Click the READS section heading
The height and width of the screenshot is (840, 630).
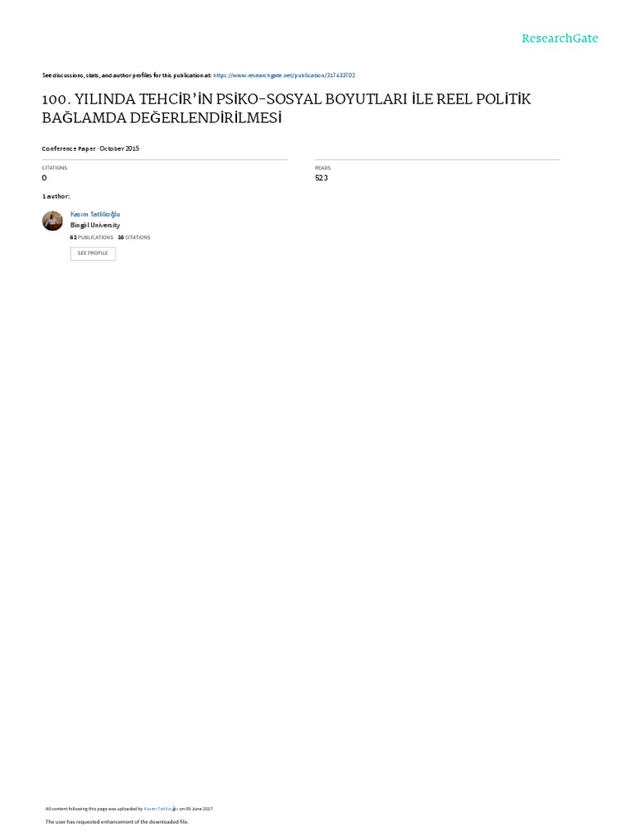click(322, 167)
